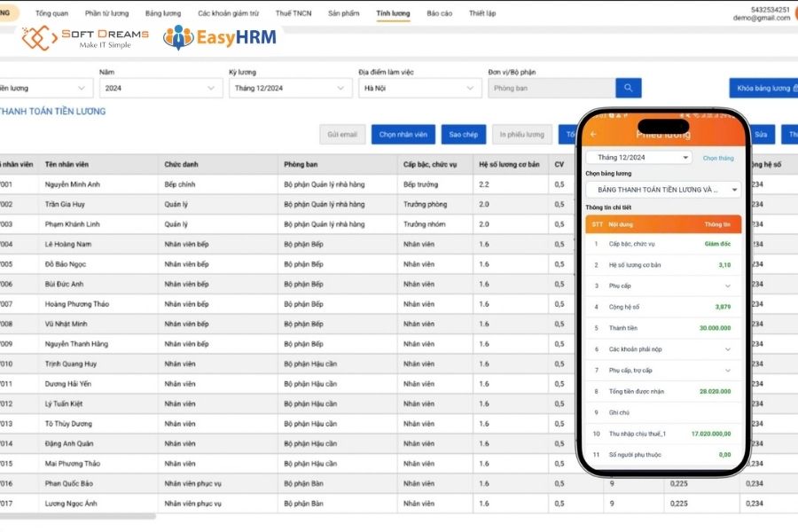The height and width of the screenshot is (532, 798).
Task: Select employee Nguyễn Minh Anh
Action: [x=73, y=184]
